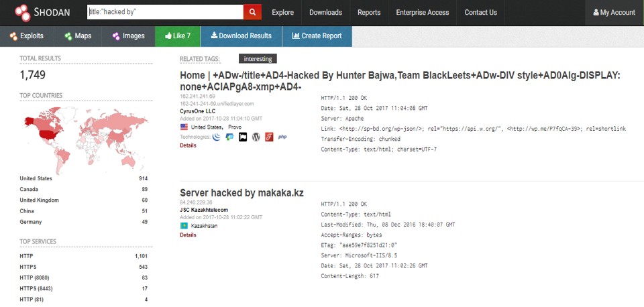The height and width of the screenshot is (307, 644).
Task: Filter by HTTPS (8443) service
Action: click(x=83, y=288)
